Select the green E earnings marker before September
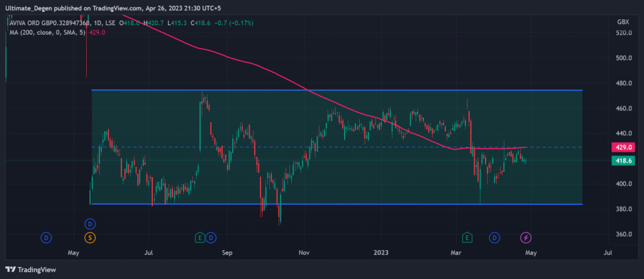This screenshot has width=644, height=279. [x=200, y=237]
